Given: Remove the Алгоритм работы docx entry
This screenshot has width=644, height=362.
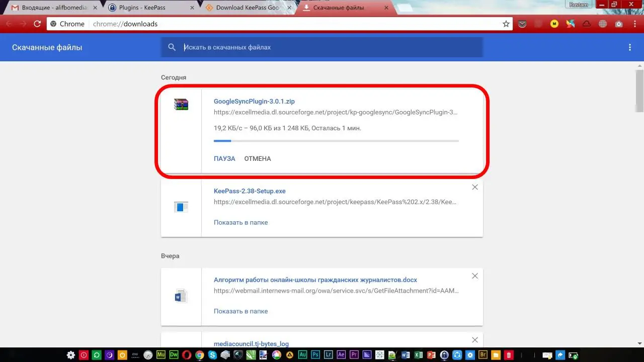Looking at the screenshot, I should coord(474,276).
